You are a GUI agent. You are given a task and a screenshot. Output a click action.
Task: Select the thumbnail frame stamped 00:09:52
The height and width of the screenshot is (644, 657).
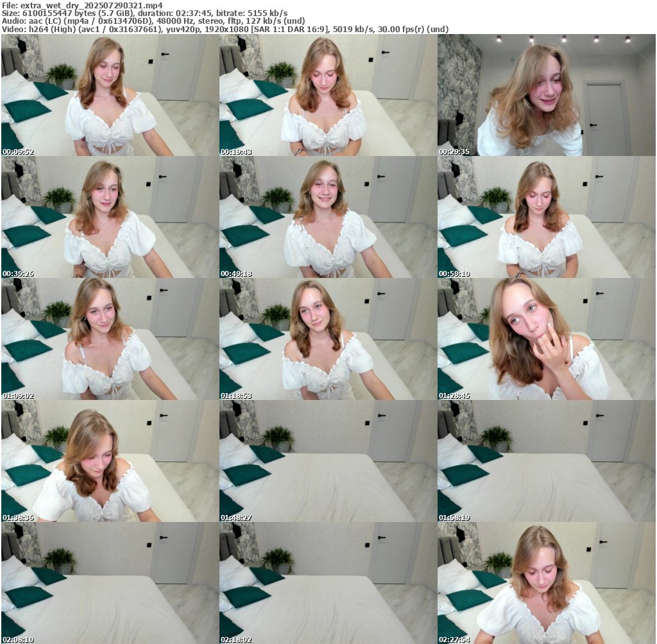[x=110, y=95]
